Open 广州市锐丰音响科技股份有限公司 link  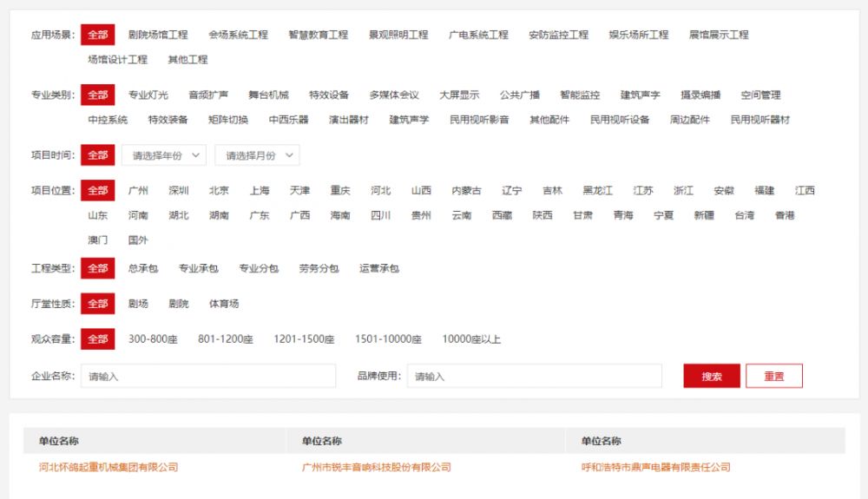(376, 467)
